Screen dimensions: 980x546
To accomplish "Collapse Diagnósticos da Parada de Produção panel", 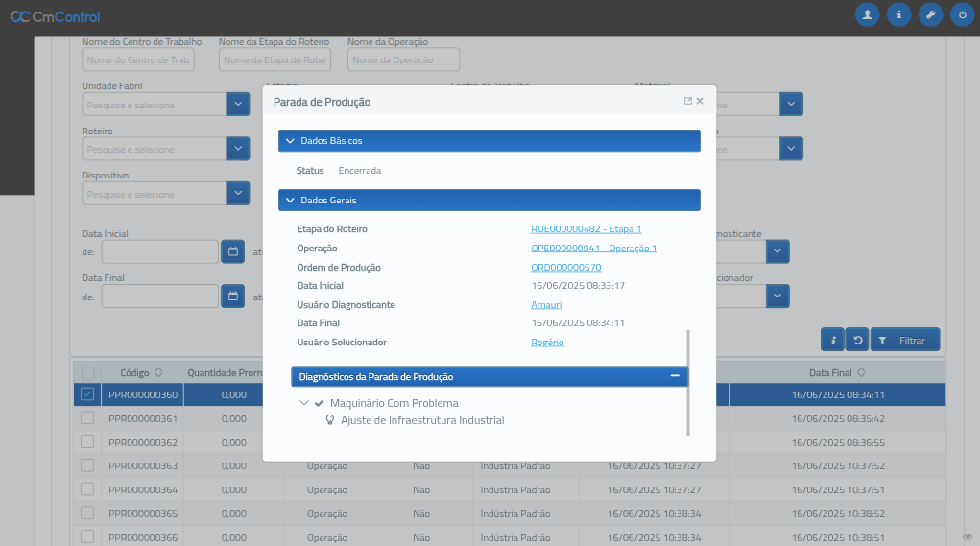I will coord(675,377).
